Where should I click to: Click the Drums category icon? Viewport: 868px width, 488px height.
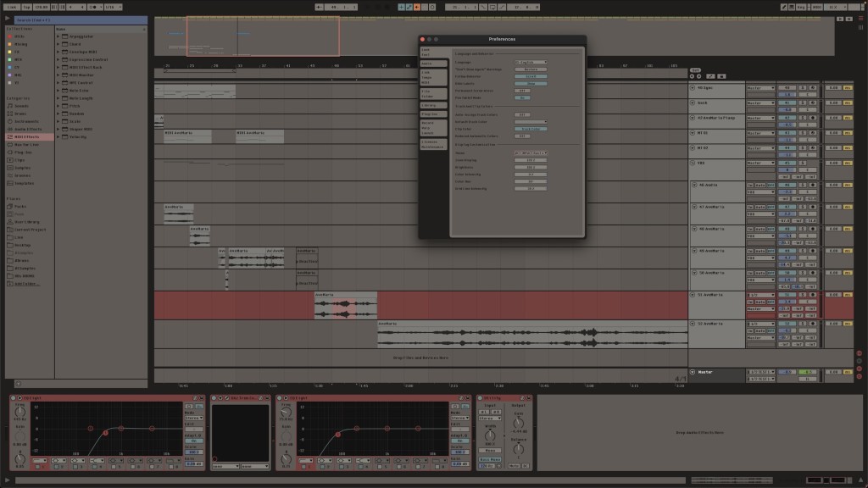9,114
